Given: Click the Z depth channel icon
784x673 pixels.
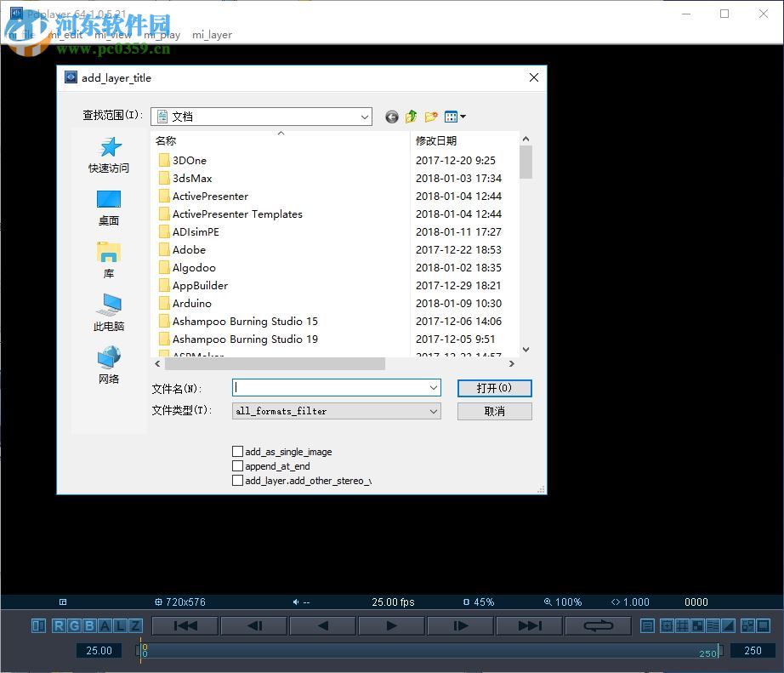Looking at the screenshot, I should (134, 625).
